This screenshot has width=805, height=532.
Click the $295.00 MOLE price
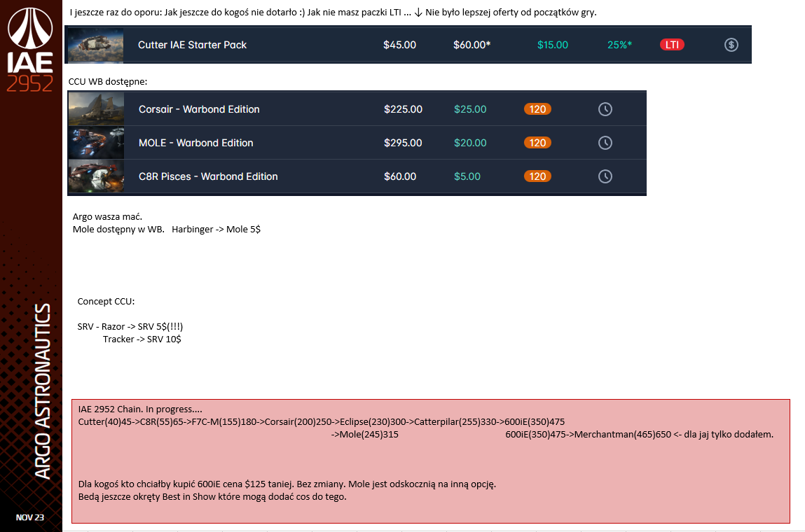click(403, 143)
